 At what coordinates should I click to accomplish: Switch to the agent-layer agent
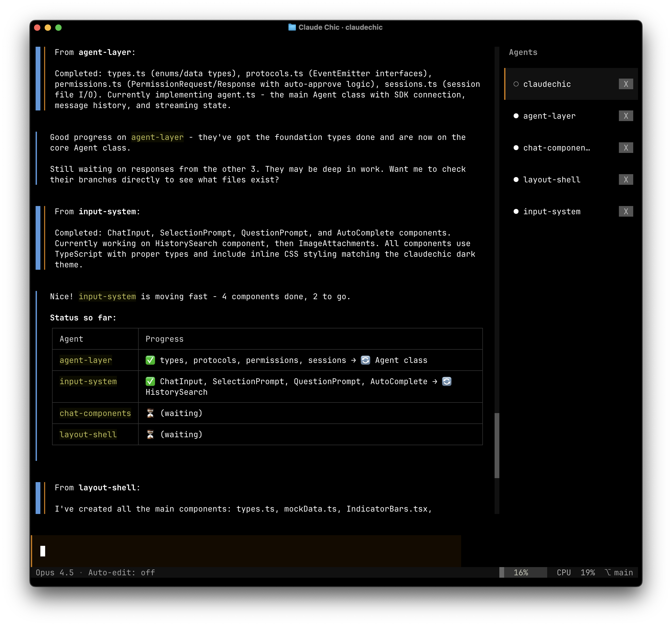pyautogui.click(x=549, y=116)
